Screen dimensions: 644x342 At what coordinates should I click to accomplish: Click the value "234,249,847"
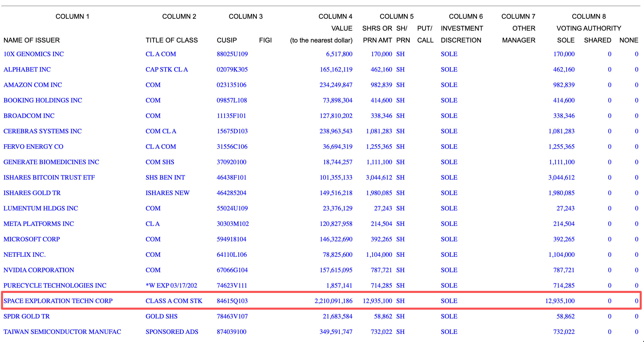click(x=336, y=85)
